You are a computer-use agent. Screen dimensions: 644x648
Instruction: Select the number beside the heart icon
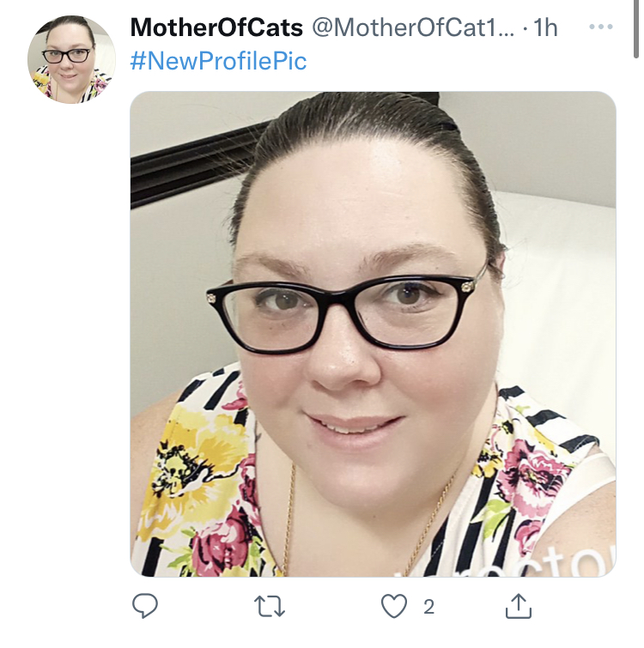428,607
